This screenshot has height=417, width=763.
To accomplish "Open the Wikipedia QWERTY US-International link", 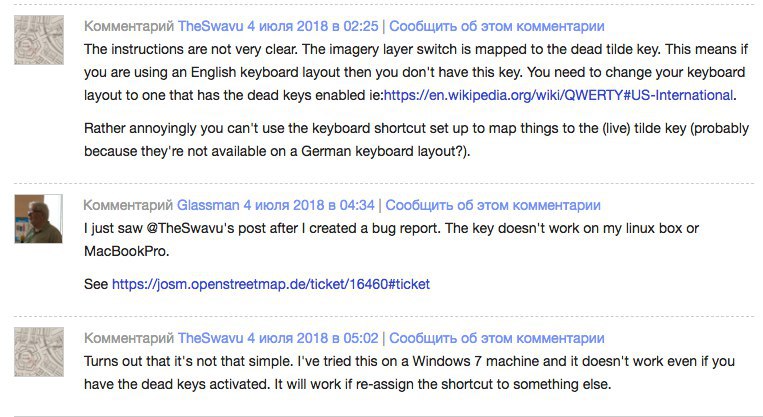I will pos(558,95).
